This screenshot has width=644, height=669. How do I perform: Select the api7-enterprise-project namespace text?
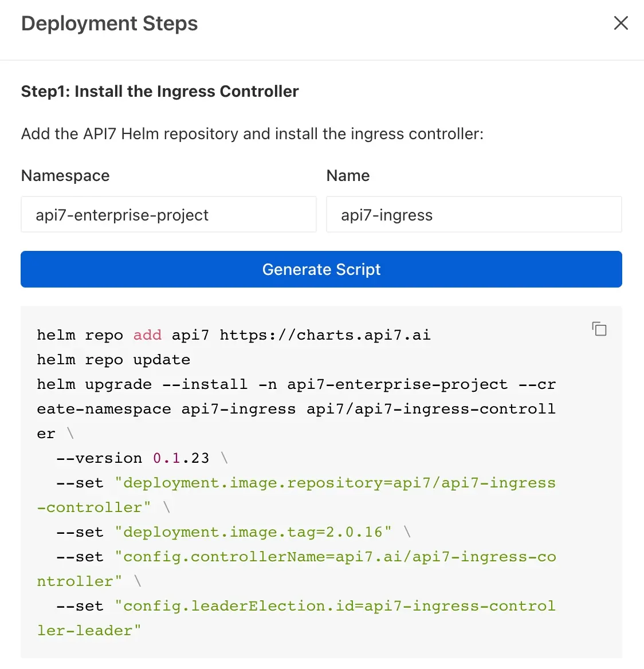pos(122,215)
